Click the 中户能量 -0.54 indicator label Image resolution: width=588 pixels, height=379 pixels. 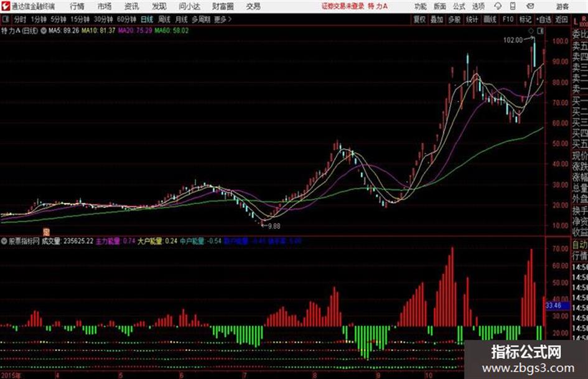(x=200, y=241)
